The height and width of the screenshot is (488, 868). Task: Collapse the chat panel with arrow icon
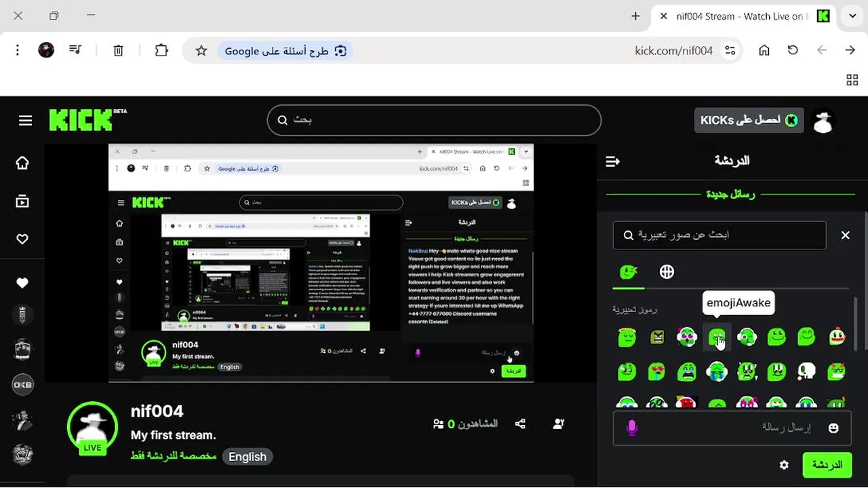tap(613, 161)
